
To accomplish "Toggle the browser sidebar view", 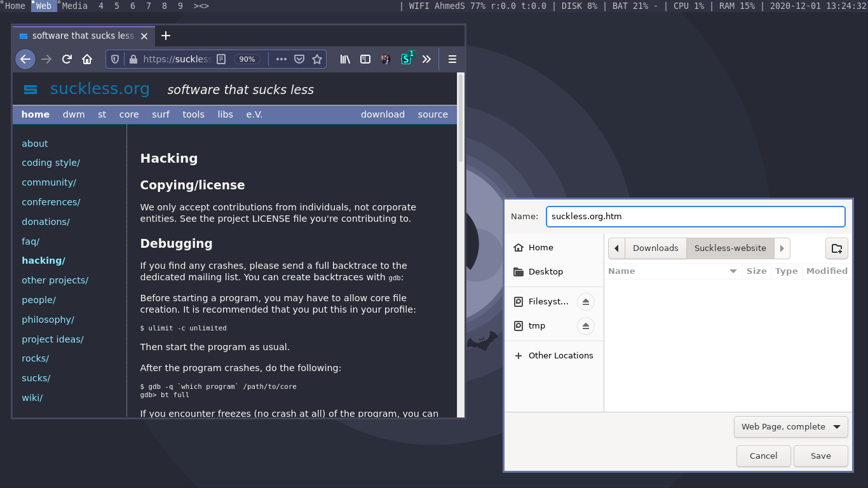I will click(365, 59).
